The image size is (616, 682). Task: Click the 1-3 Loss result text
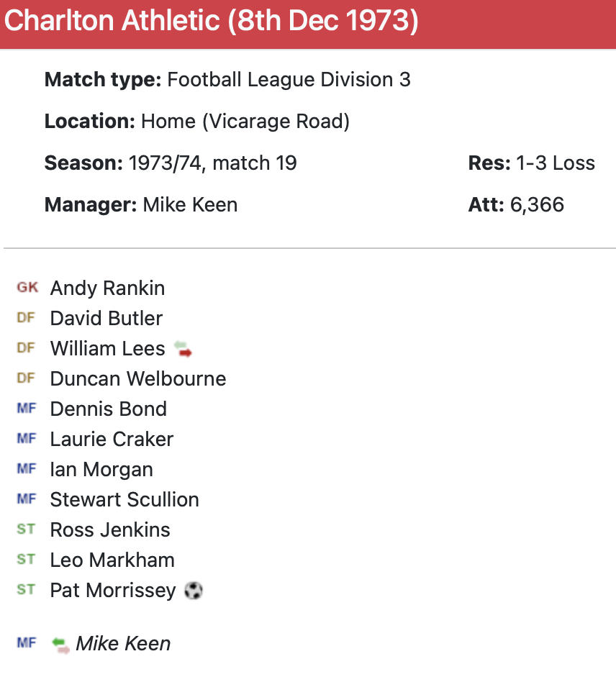pyautogui.click(x=556, y=163)
